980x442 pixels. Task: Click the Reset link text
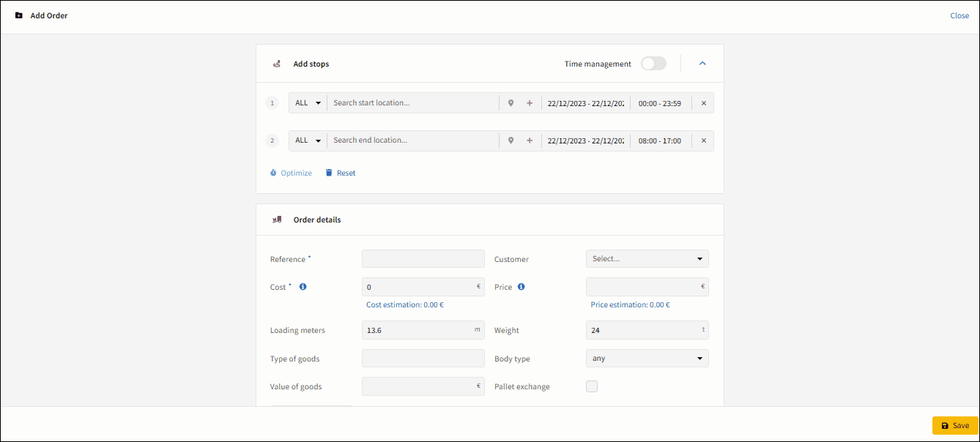point(346,173)
